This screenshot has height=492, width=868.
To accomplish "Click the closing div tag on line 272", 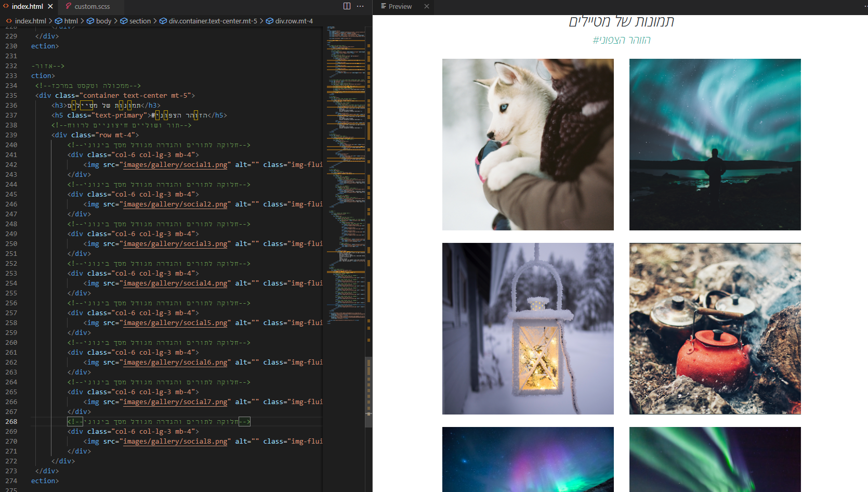I will click(63, 461).
